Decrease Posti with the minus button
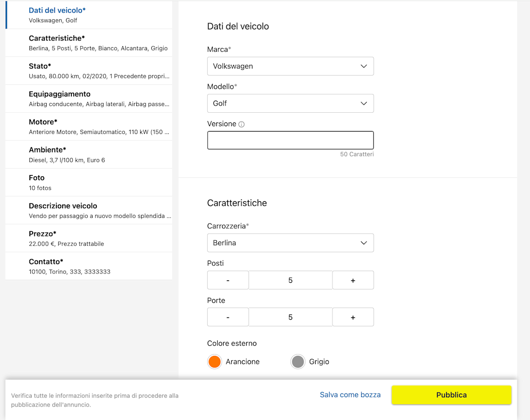 click(x=228, y=280)
